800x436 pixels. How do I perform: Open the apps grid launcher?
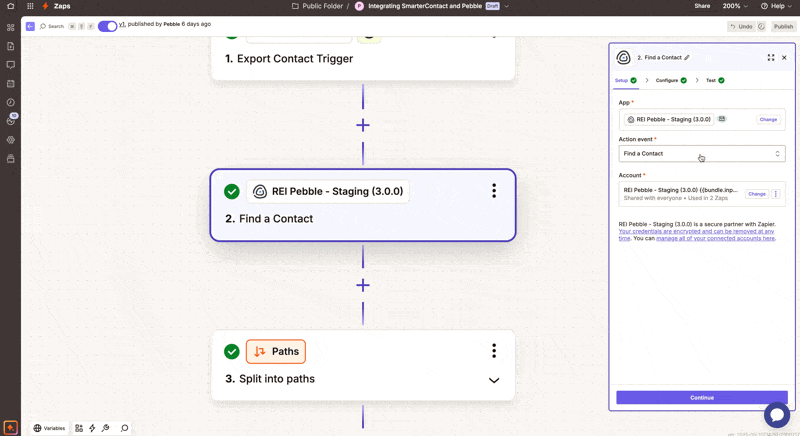coord(30,6)
